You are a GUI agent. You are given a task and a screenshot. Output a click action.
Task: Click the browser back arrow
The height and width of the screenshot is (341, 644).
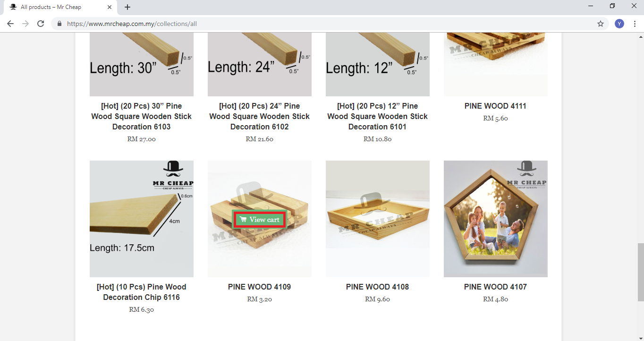[10, 24]
